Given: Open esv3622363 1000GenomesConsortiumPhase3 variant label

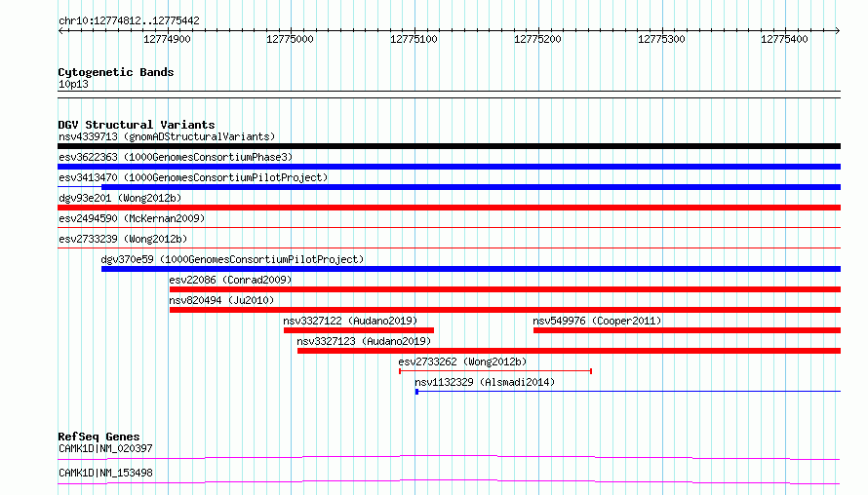Looking at the screenshot, I should point(176,157).
